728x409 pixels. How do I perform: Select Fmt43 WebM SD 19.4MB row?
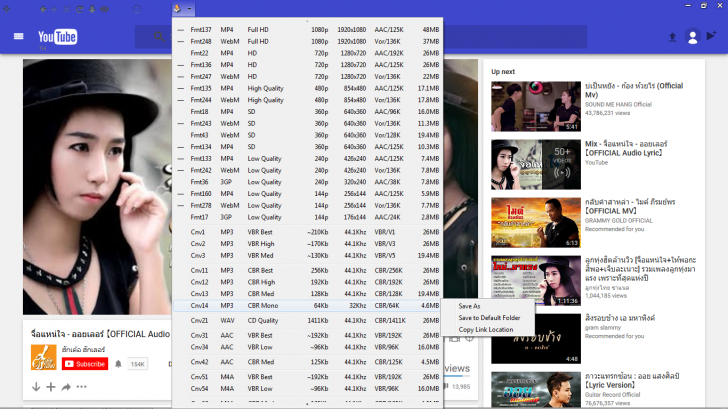click(x=307, y=135)
